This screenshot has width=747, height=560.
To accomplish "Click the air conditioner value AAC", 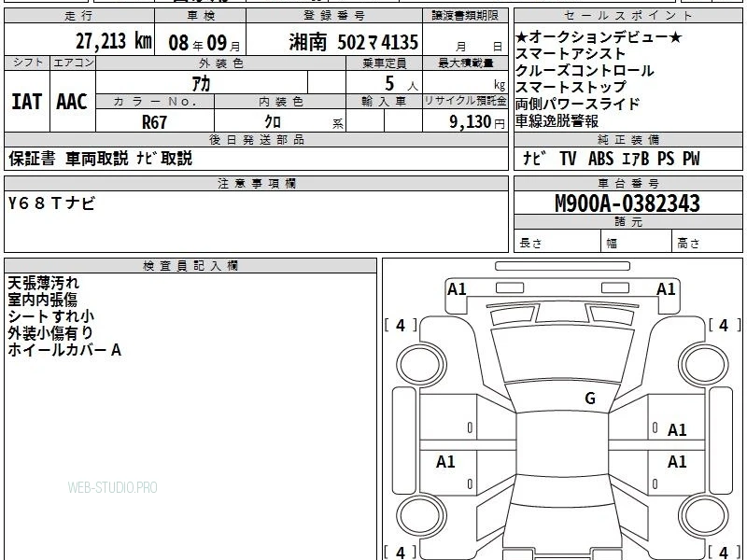I will pos(72,102).
